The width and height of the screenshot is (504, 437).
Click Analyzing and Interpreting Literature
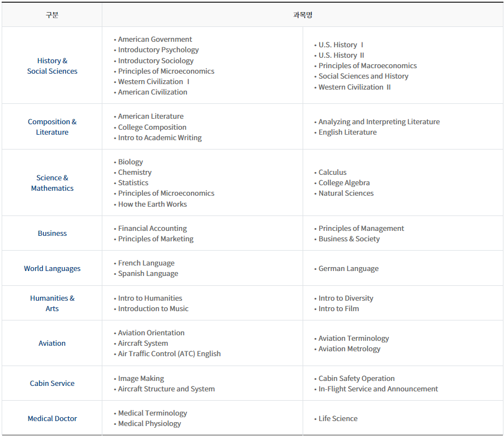tap(379, 122)
